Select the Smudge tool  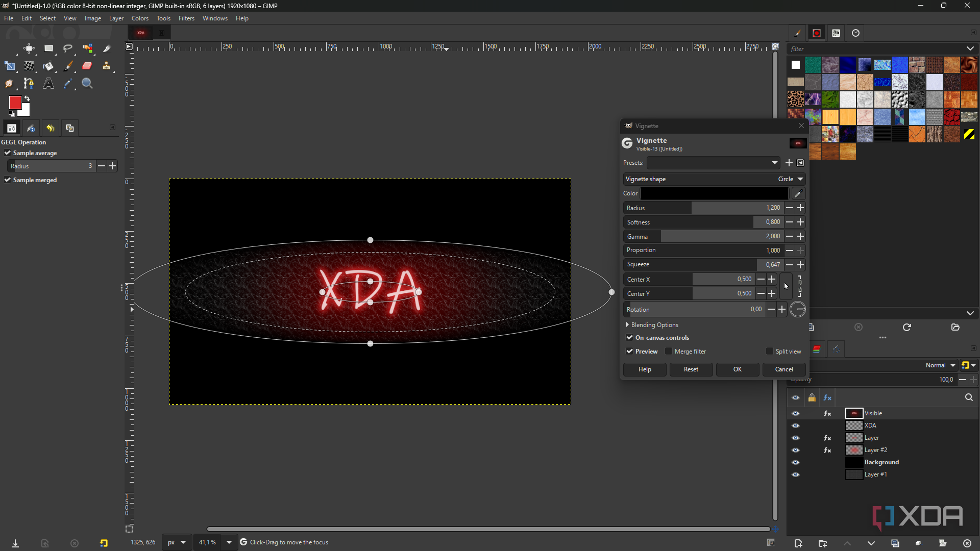pos(10,84)
